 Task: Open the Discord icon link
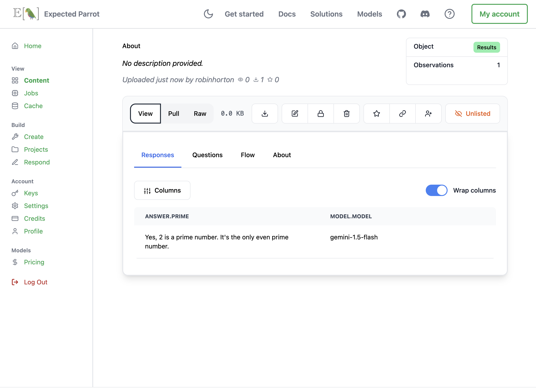tap(425, 14)
